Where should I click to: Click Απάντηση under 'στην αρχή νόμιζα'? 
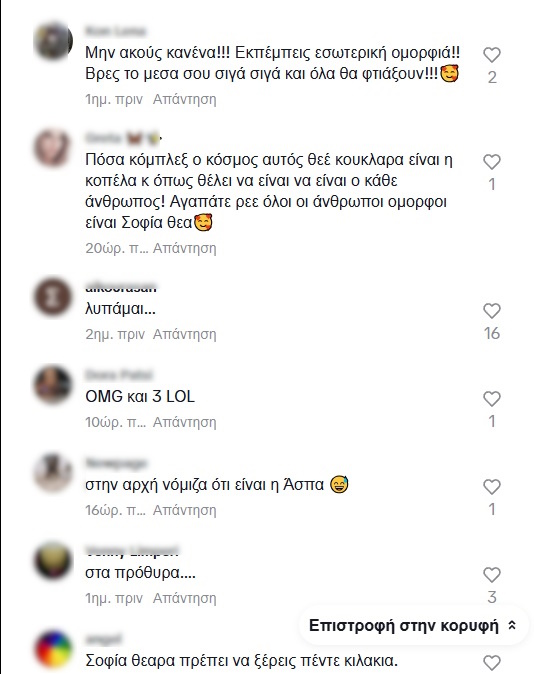pyautogui.click(x=184, y=510)
